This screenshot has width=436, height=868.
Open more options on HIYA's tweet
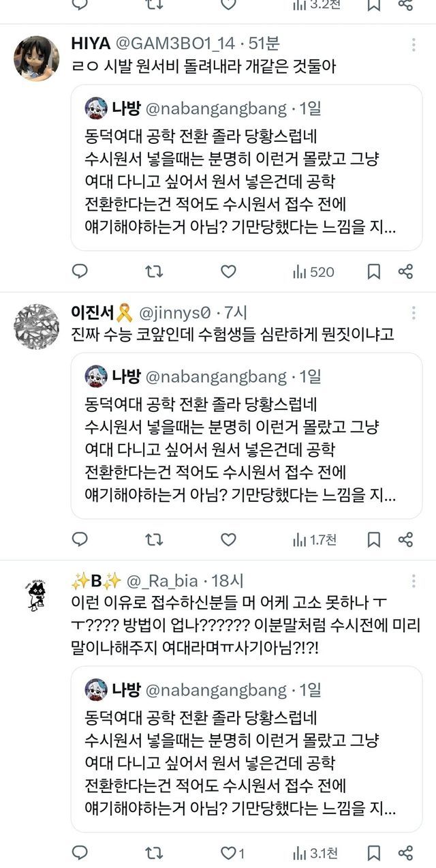(x=414, y=45)
